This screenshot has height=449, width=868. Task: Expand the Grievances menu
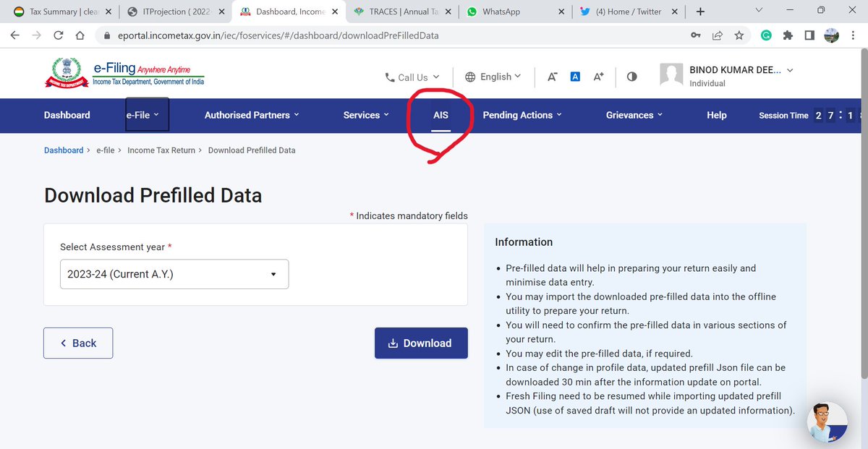634,115
